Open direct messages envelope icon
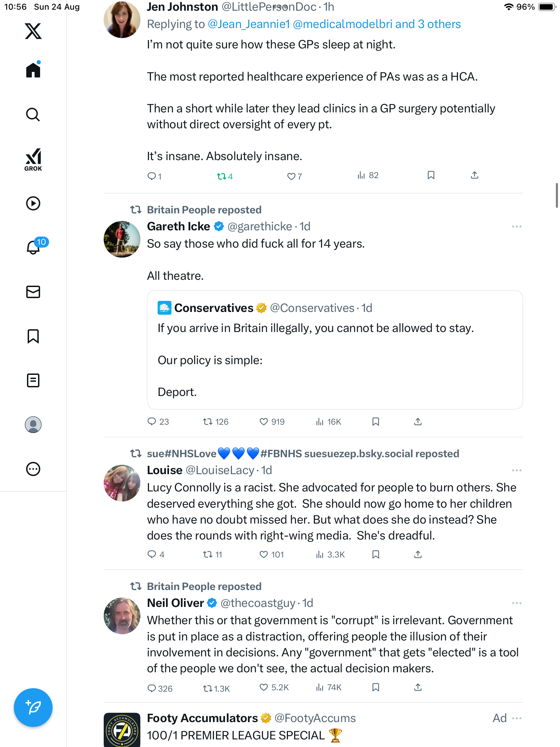Viewport: 560px width, 747px height. 33,292
